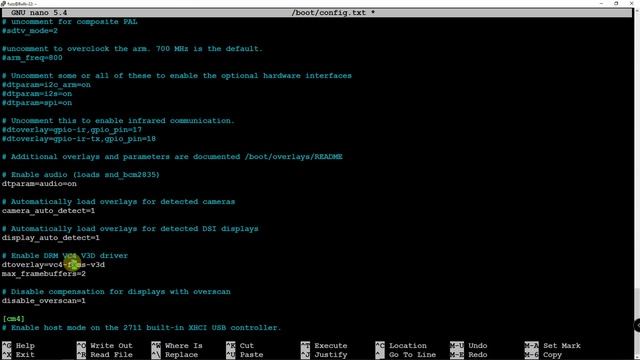
Task: Click the /boot/config.txt filename in title bar
Action: 329,13
